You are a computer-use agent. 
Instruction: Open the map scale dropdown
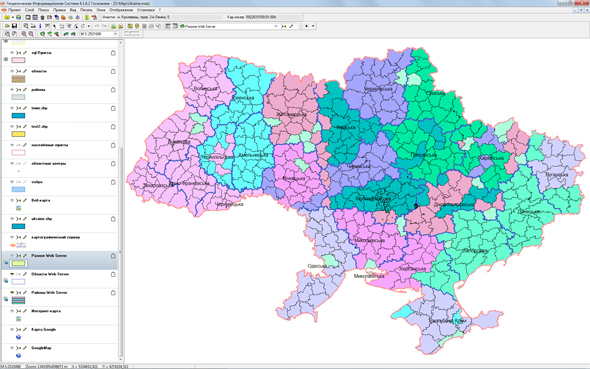pyautogui.click(x=116, y=34)
